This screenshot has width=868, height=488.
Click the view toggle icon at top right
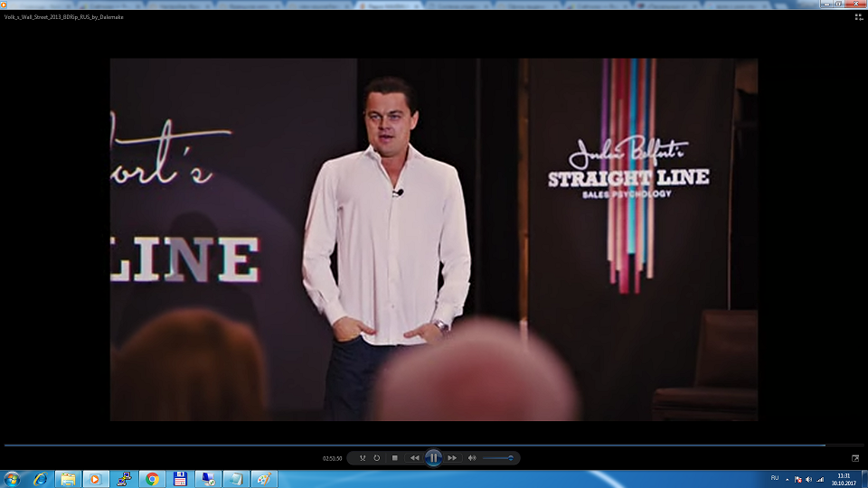tap(859, 17)
